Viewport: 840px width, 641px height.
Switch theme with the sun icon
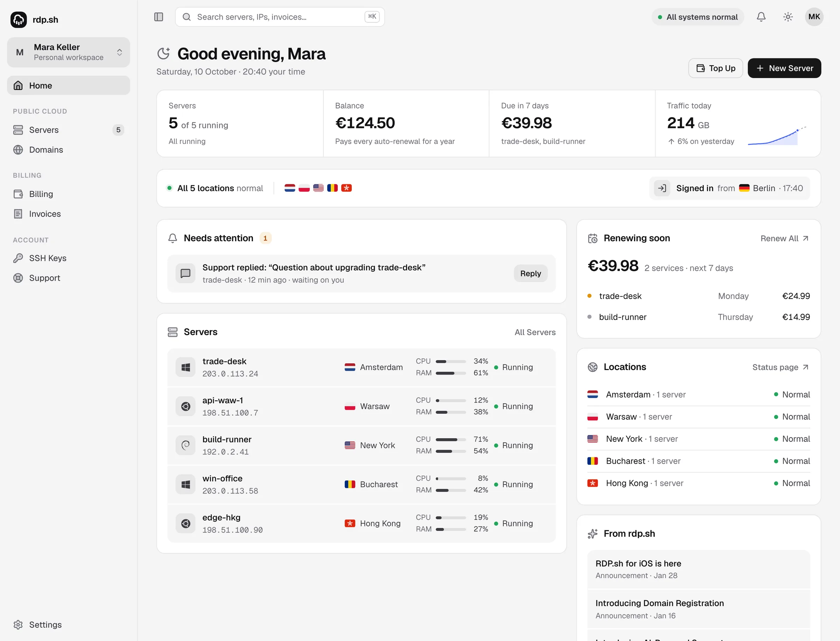pyautogui.click(x=788, y=17)
